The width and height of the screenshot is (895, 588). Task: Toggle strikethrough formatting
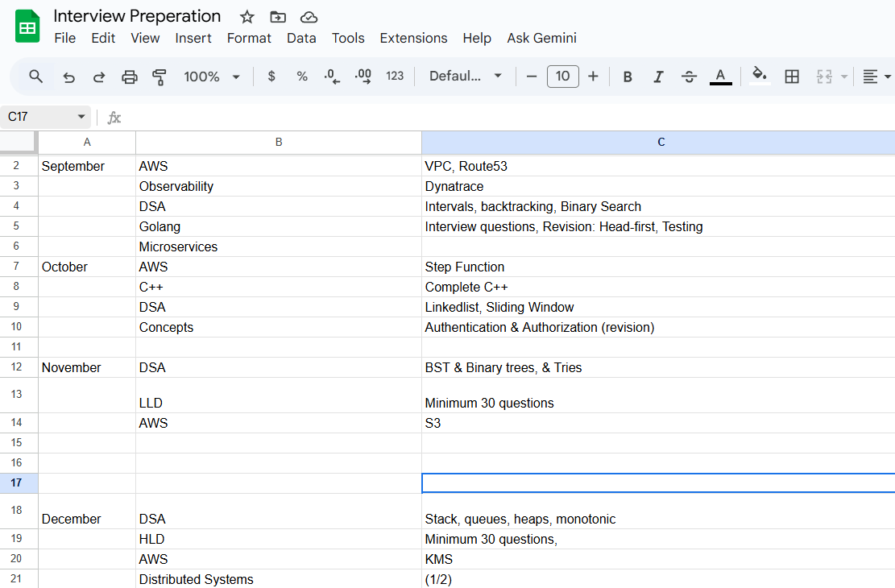689,77
